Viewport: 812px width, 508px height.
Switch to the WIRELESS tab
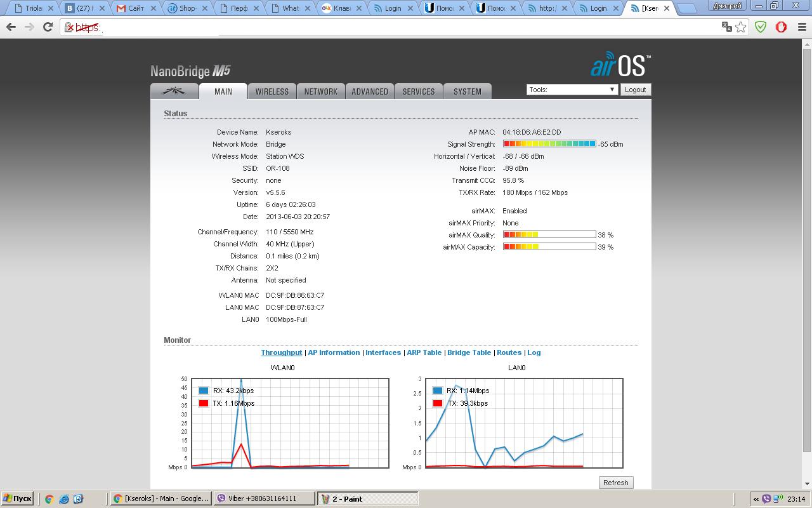click(x=272, y=91)
